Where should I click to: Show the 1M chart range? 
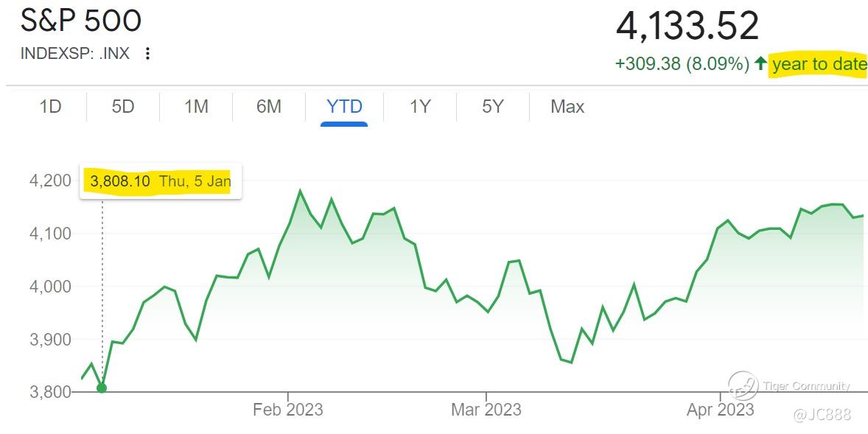pos(196,106)
